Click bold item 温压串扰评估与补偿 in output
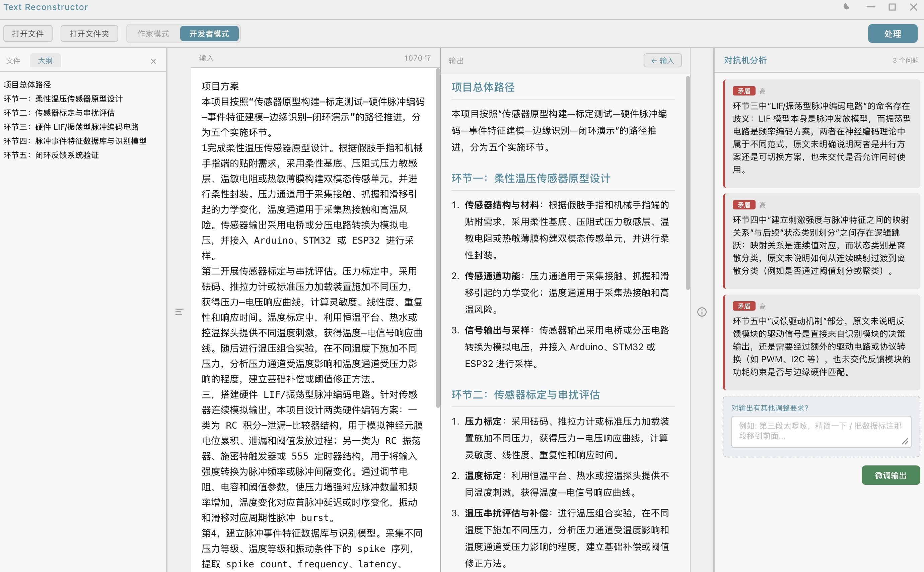Image resolution: width=924 pixels, height=572 pixels. pos(506,513)
